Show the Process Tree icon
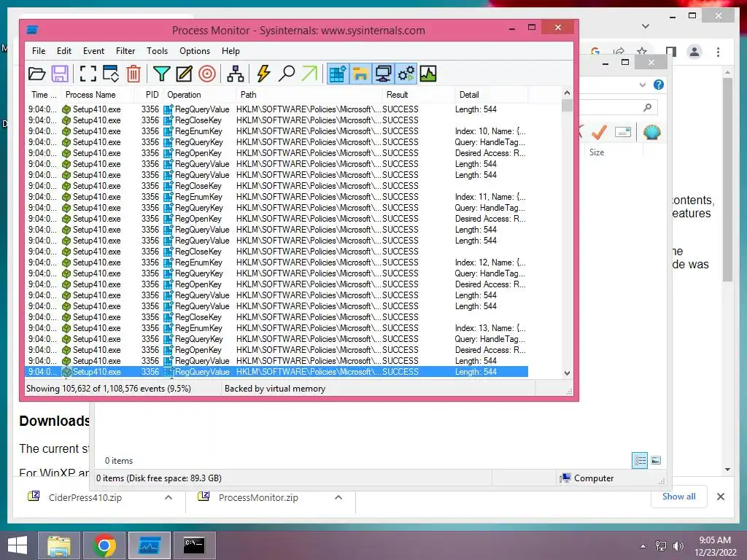747x560 pixels. (236, 74)
